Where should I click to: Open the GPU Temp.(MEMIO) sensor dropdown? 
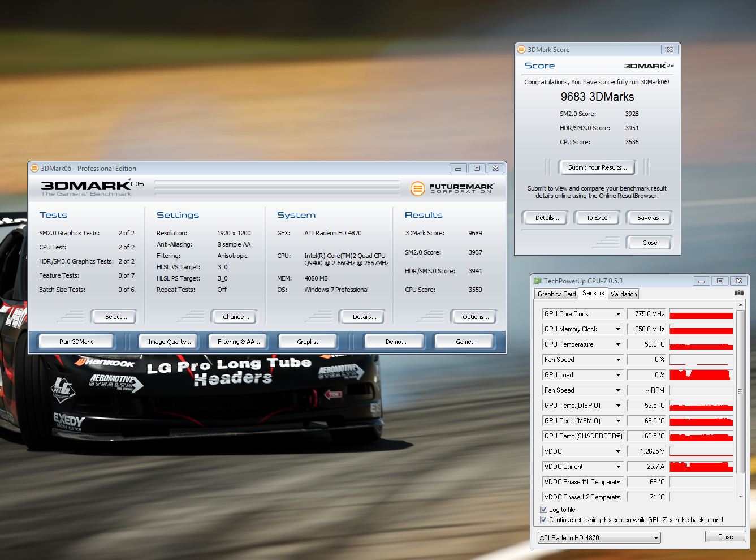click(618, 421)
